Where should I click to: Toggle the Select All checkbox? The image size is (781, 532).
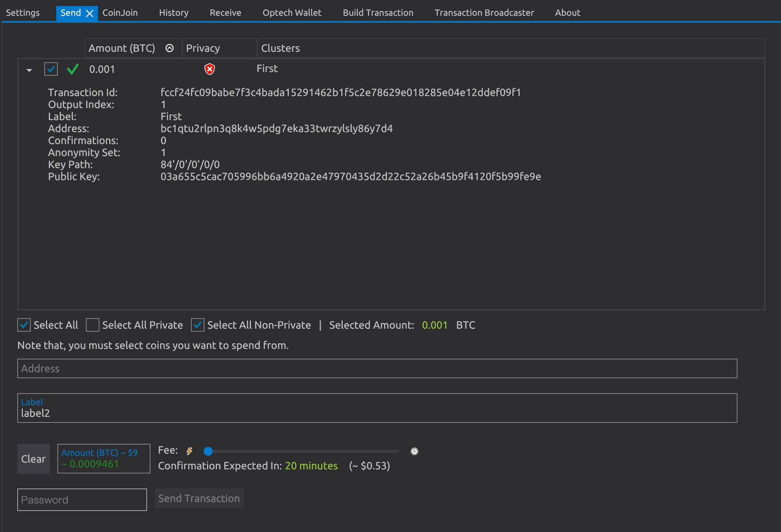24,325
